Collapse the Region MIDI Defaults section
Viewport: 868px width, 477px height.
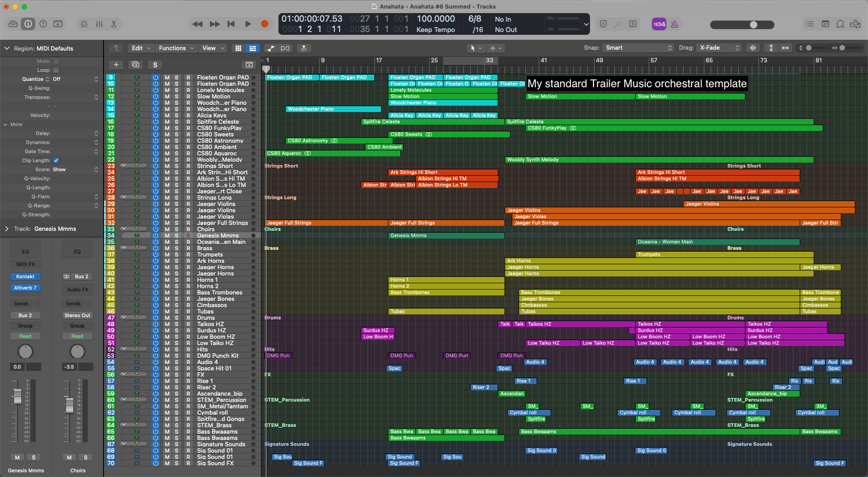point(7,48)
